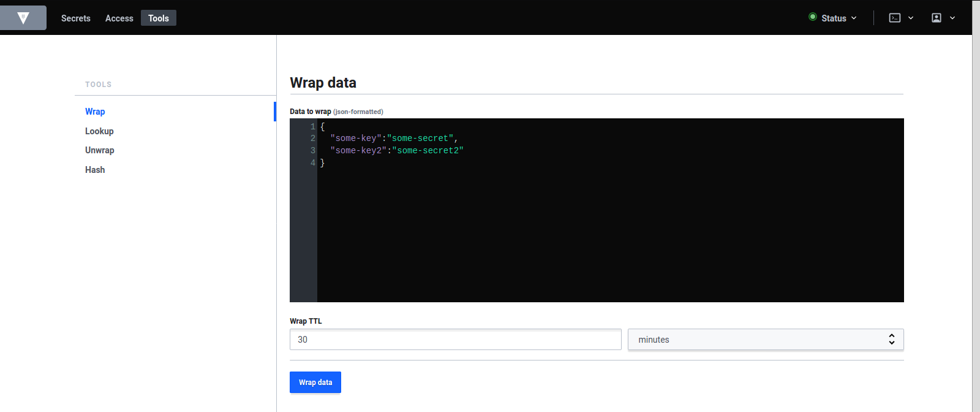Click inside the JSON code editor

pyautogui.click(x=609, y=233)
